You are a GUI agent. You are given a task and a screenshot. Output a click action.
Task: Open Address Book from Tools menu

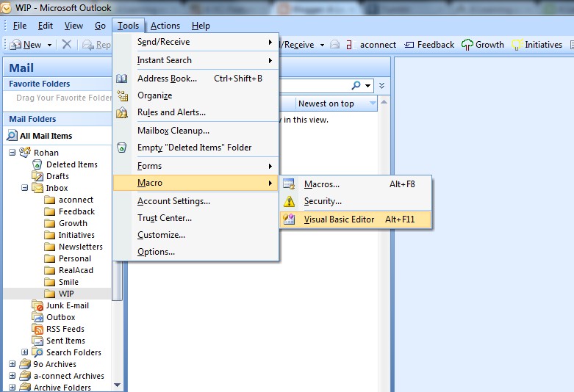pos(167,79)
